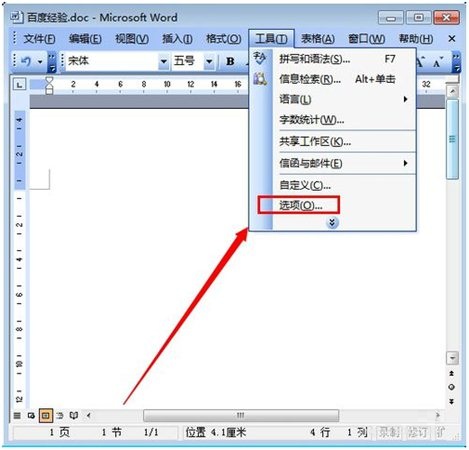Select the Outline view icon

point(60,416)
